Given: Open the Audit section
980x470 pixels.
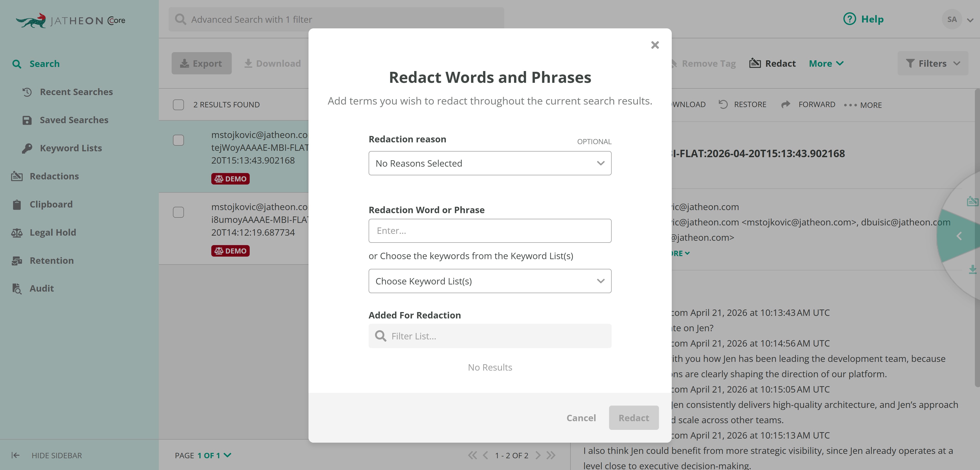Looking at the screenshot, I should 42,288.
